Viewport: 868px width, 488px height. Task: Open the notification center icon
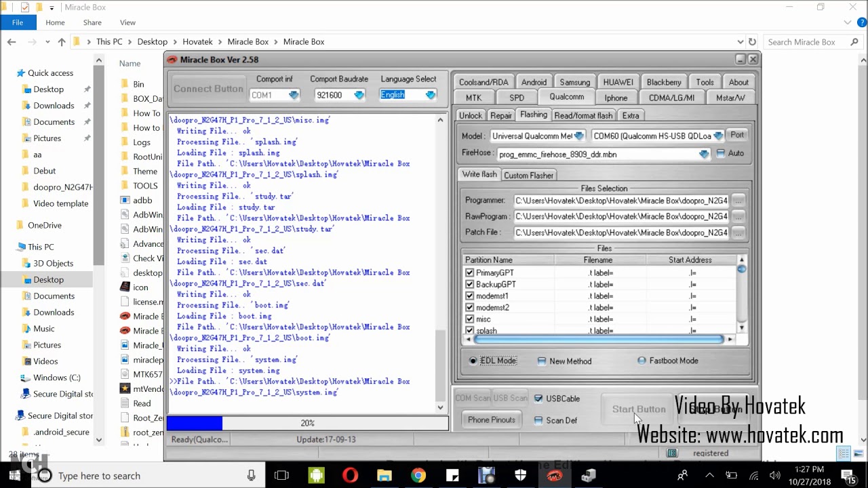pos(848,476)
